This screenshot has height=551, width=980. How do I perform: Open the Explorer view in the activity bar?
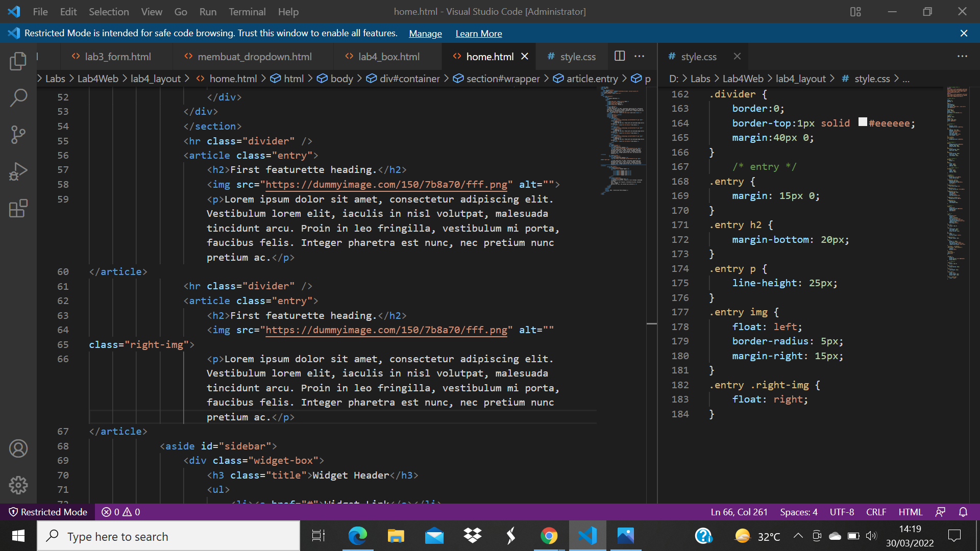coord(18,61)
